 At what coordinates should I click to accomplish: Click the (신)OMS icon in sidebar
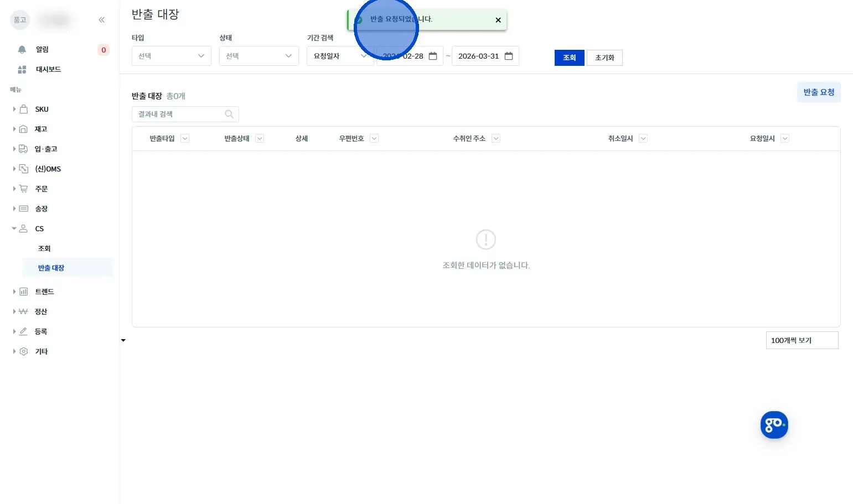tap(24, 169)
